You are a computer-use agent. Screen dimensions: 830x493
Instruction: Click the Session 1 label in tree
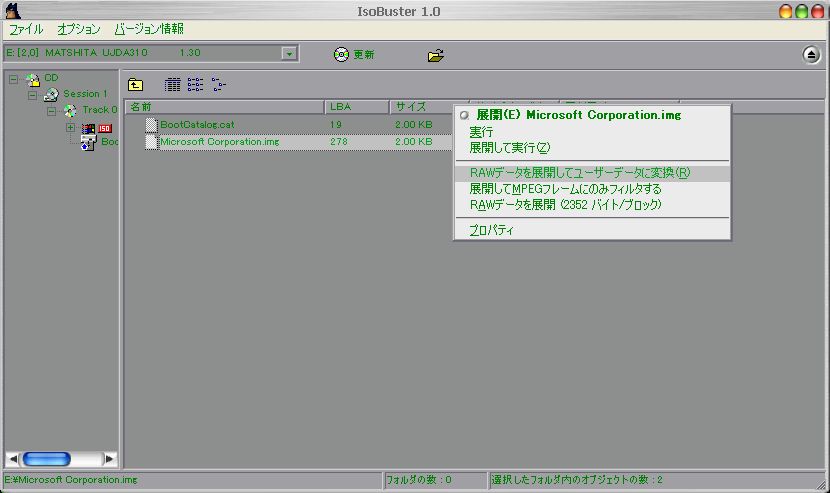[x=85, y=94]
